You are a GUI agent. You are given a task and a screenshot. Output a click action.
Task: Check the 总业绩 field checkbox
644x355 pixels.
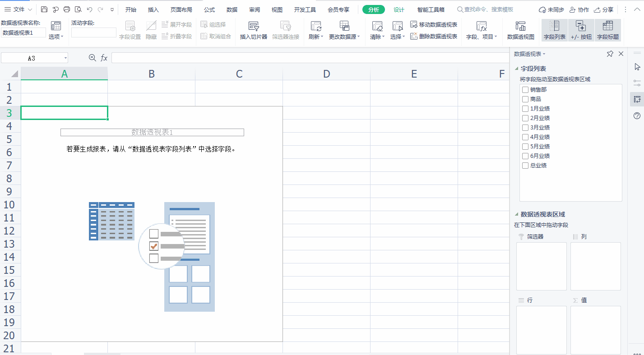pyautogui.click(x=525, y=166)
